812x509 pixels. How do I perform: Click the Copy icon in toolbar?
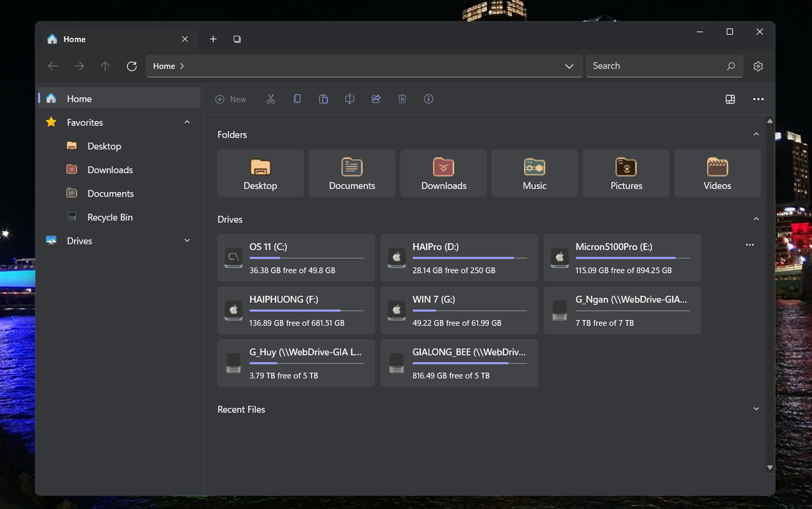(297, 99)
